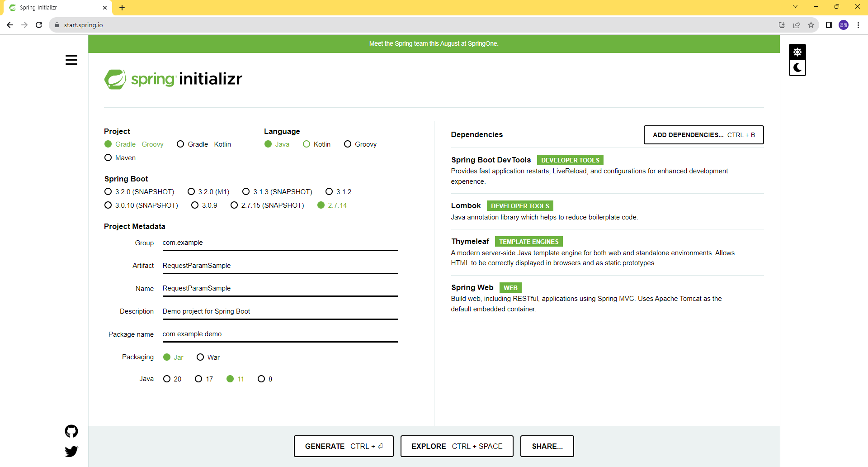Viewport: 868px width, 467px height.
Task: Bookmark this page with star icon
Action: pos(811,25)
